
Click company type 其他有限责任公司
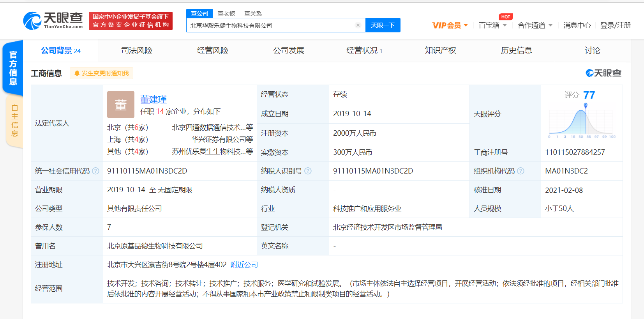[x=134, y=209]
